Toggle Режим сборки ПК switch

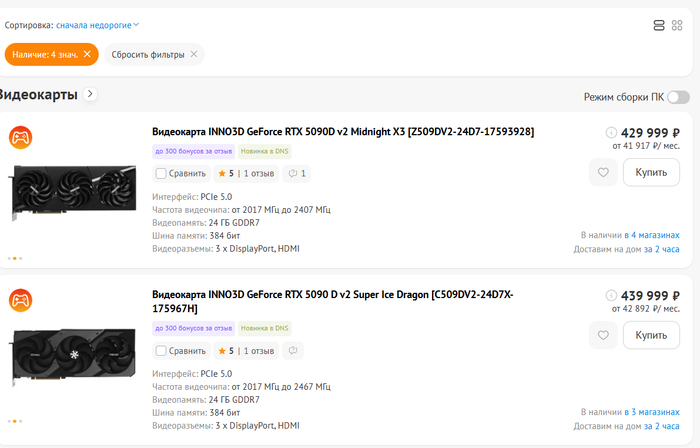(679, 97)
